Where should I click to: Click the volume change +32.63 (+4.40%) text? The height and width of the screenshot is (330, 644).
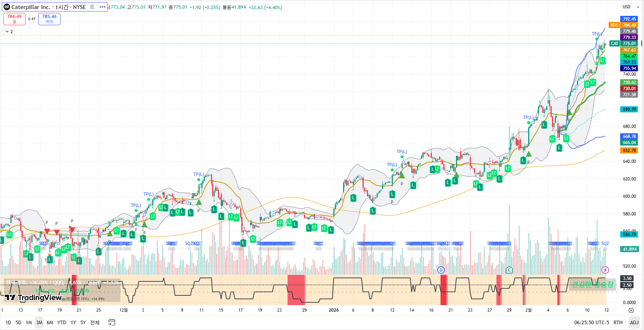point(265,7)
